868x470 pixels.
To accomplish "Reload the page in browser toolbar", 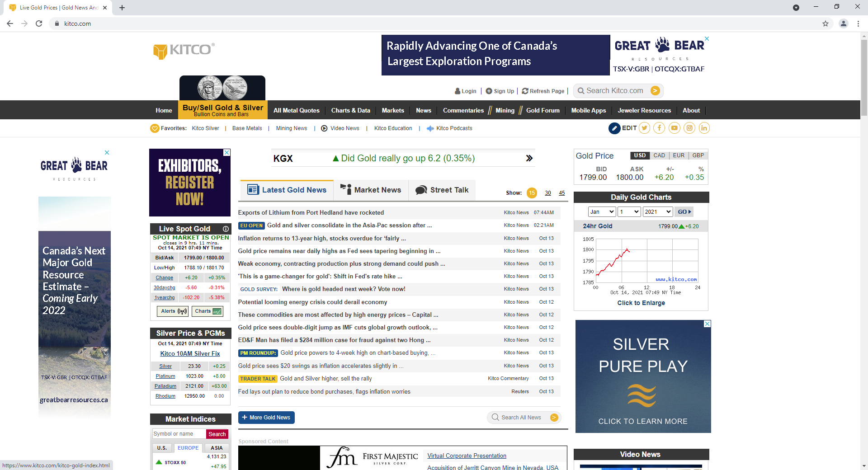I will pyautogui.click(x=39, y=23).
